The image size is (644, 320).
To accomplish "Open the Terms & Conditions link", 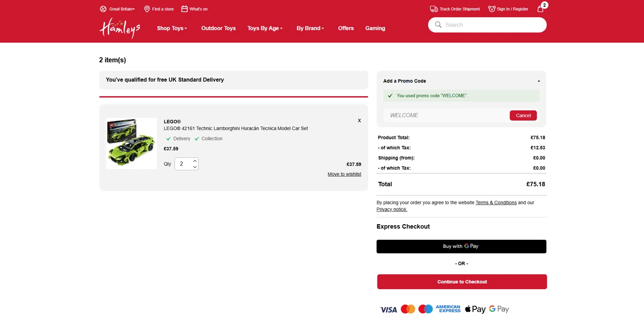I will tap(496, 202).
